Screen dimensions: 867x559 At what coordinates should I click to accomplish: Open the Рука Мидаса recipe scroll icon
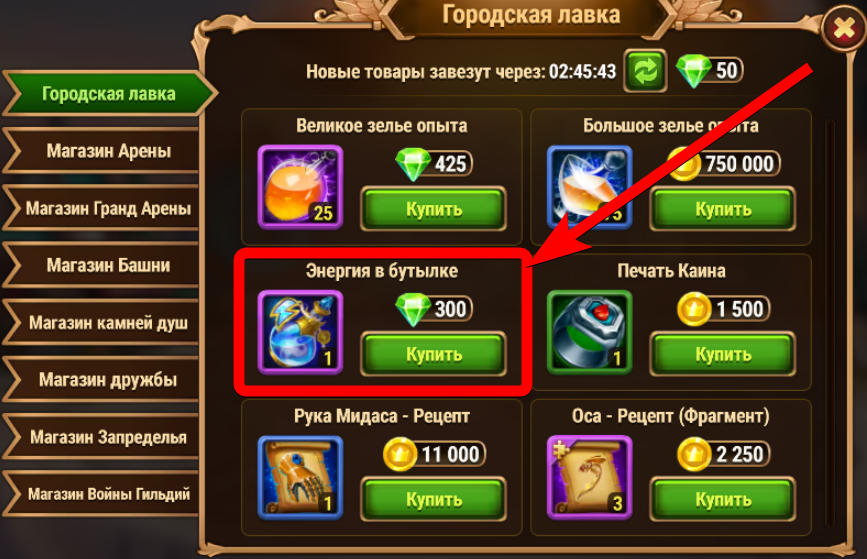(300, 478)
